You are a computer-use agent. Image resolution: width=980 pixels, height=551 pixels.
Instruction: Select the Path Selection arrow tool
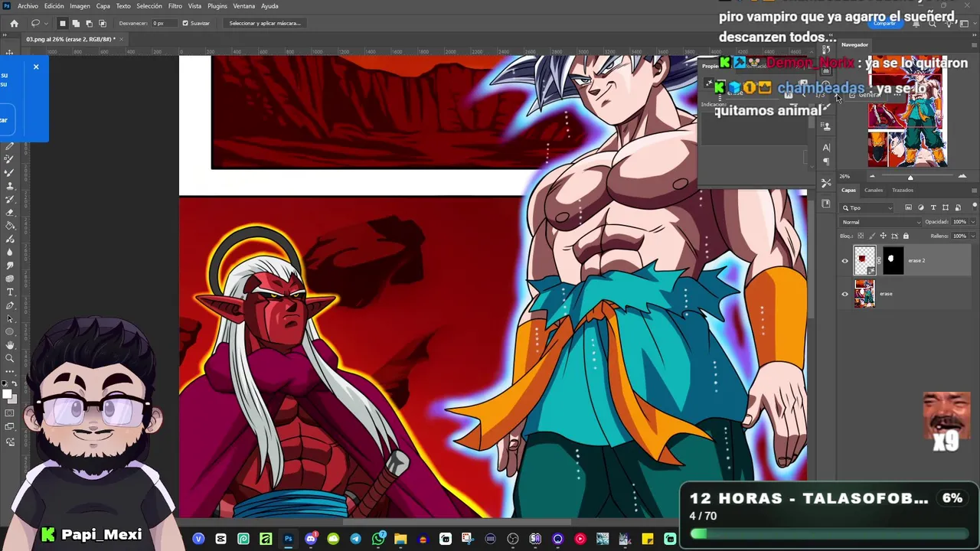(9, 318)
